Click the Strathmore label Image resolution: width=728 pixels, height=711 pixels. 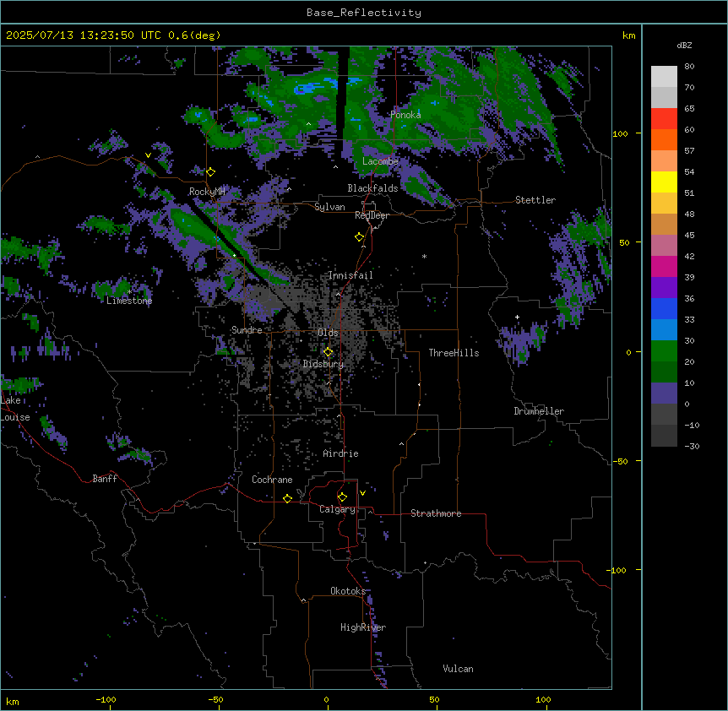pos(436,513)
